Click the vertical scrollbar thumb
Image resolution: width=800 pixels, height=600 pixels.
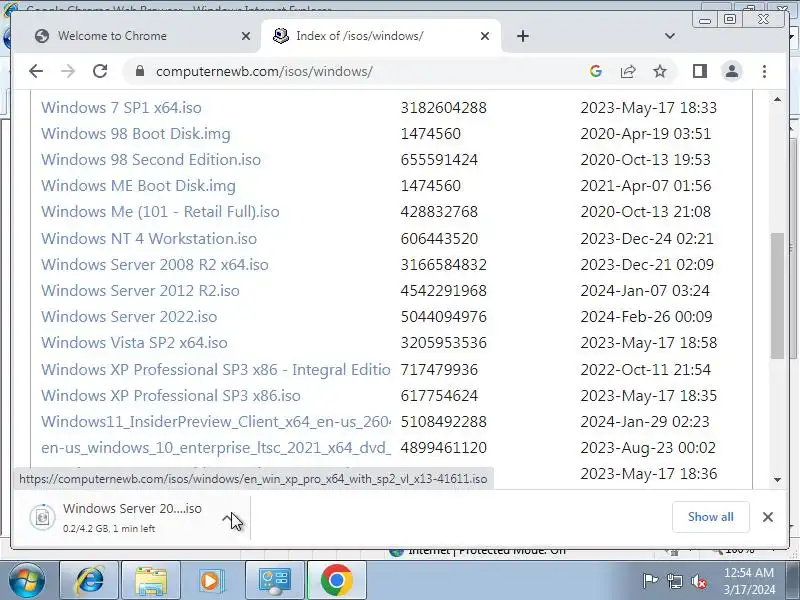pyautogui.click(x=777, y=296)
